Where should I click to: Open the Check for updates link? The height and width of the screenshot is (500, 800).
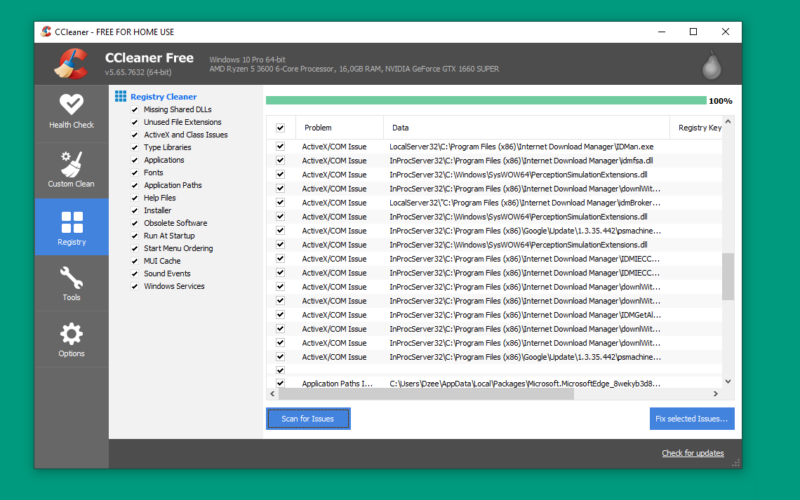[x=692, y=453]
